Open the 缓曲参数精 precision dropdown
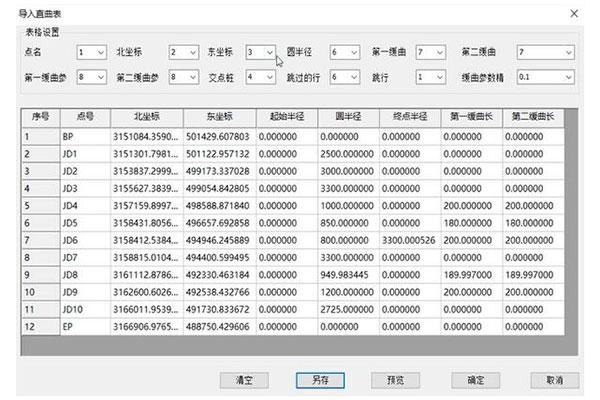 point(568,75)
